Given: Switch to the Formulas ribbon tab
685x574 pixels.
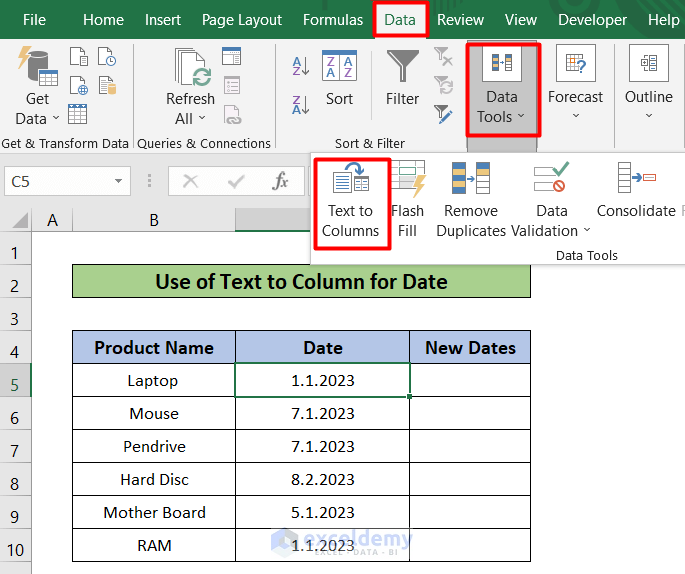Looking at the screenshot, I should point(333,20).
